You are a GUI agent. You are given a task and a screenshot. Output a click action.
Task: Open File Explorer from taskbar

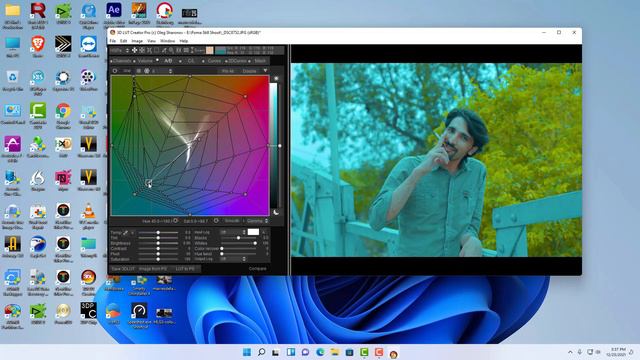point(335,352)
